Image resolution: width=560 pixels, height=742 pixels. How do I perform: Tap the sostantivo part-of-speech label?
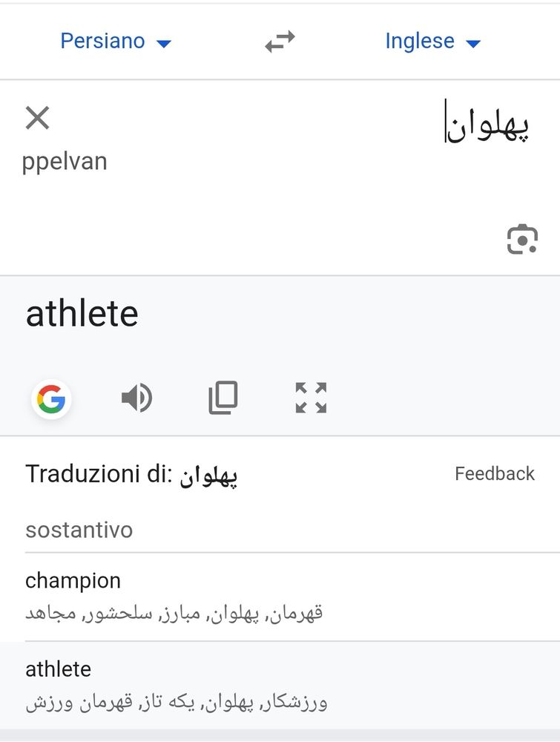79,530
